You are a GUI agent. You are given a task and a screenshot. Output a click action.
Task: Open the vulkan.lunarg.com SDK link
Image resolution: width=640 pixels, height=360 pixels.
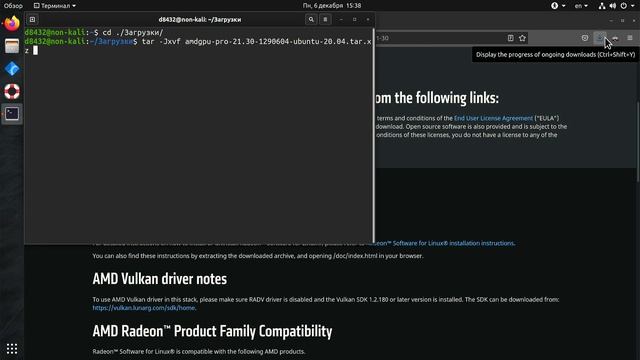[x=144, y=308]
